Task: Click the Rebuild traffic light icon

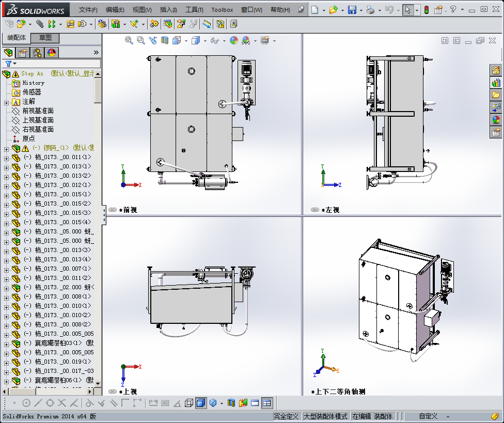Action: coord(426,10)
